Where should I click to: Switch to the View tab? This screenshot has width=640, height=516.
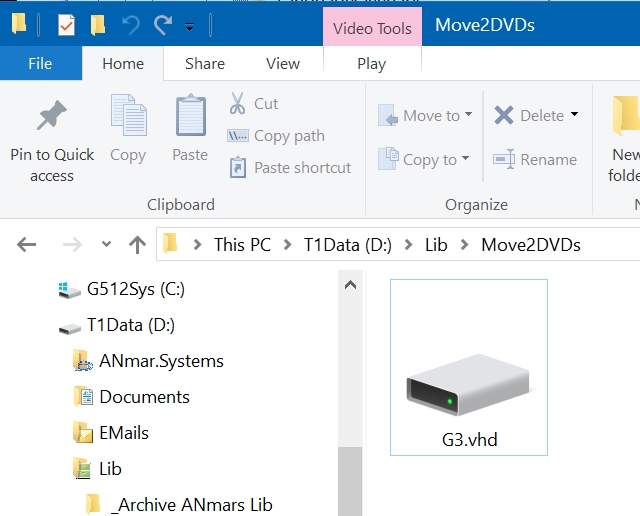click(283, 64)
